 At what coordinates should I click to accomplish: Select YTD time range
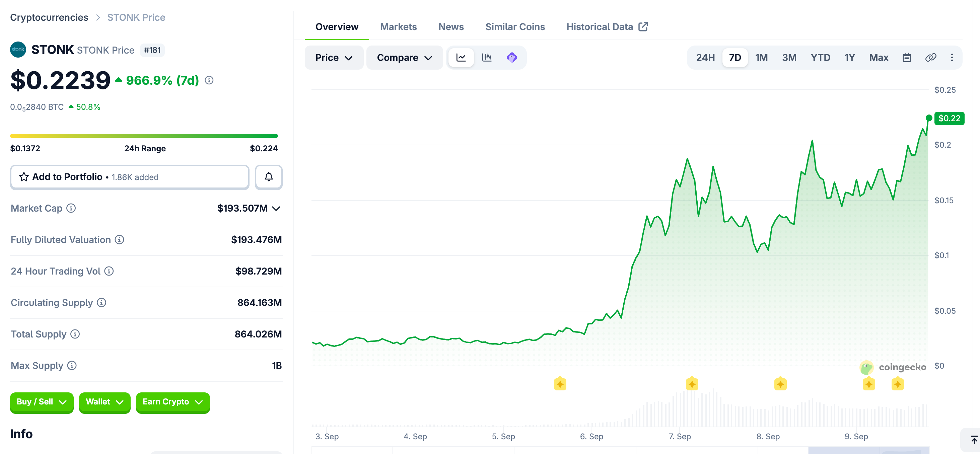click(x=820, y=57)
